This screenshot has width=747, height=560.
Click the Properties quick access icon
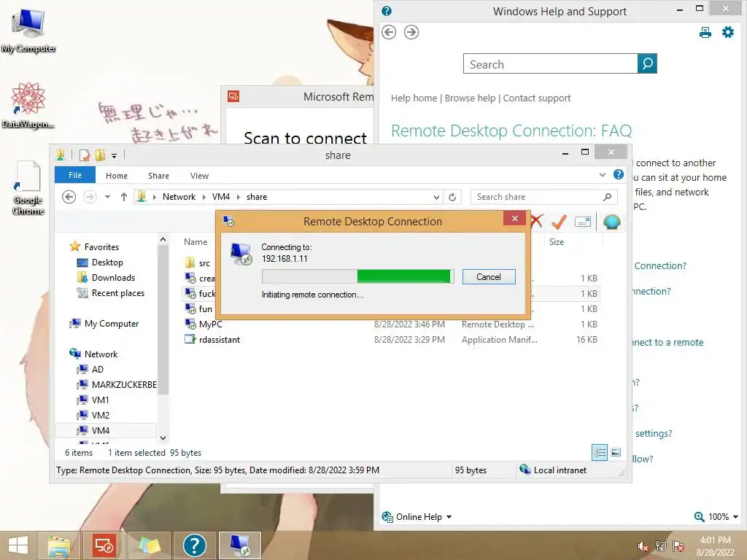point(85,155)
